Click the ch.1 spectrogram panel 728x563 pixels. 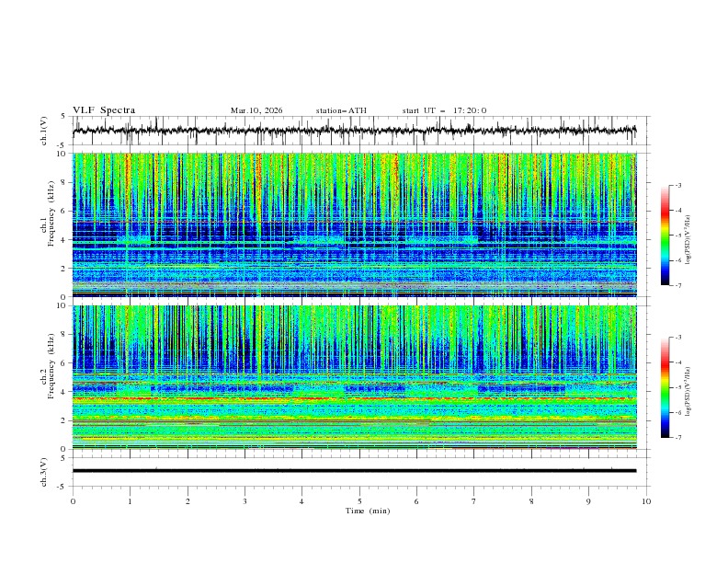tap(354, 224)
